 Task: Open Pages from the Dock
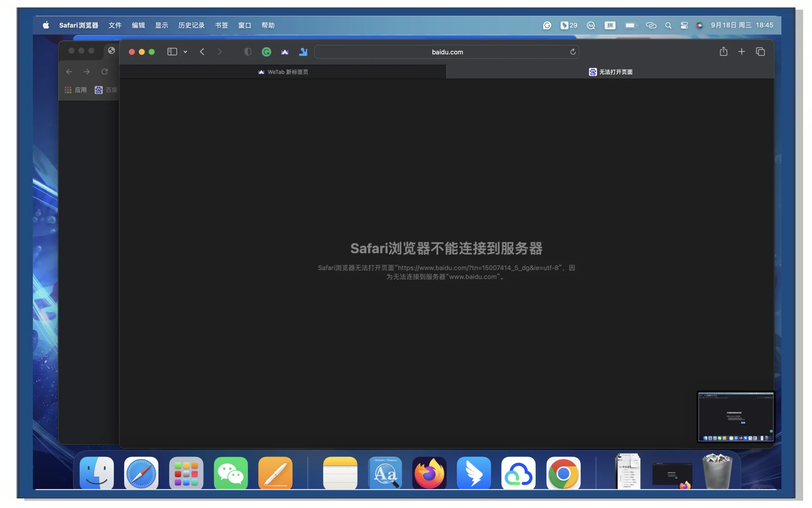pos(275,473)
